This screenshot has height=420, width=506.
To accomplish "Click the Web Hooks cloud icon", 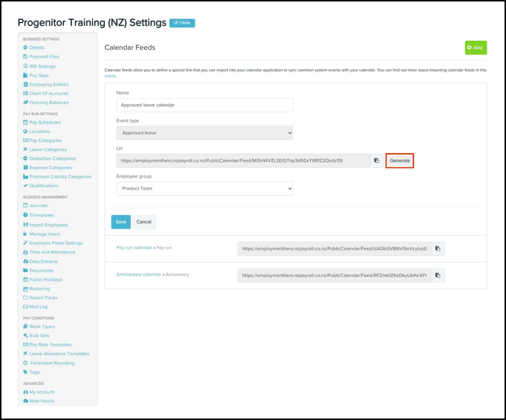I will click(26, 401).
